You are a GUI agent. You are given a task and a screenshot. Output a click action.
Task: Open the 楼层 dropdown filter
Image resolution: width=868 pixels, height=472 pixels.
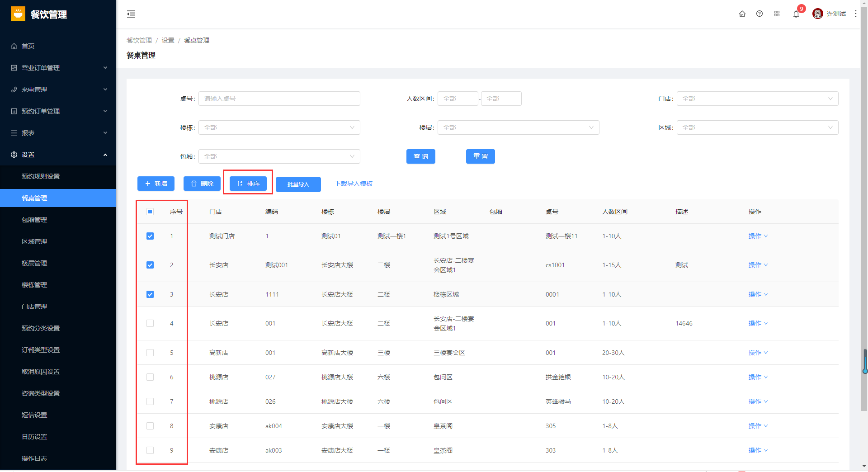(518, 127)
